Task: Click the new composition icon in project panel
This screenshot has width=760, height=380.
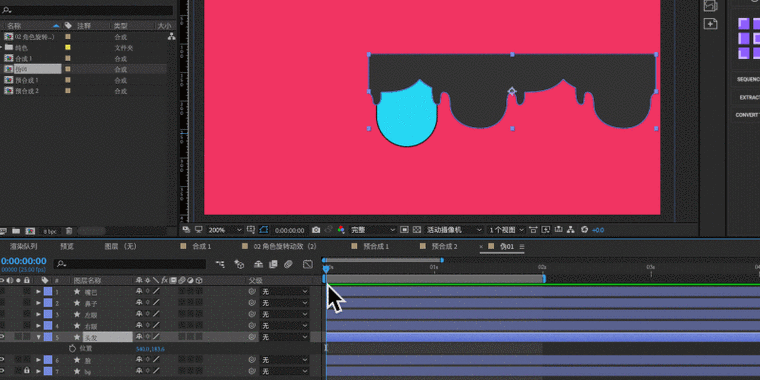Action: coord(30,231)
